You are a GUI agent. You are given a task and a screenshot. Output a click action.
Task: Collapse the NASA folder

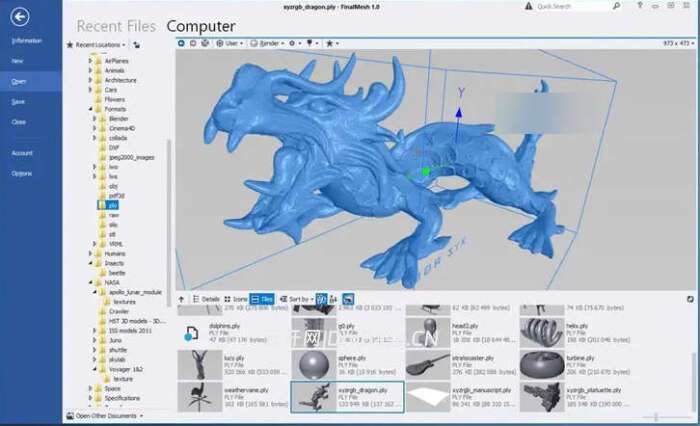[x=90, y=282]
